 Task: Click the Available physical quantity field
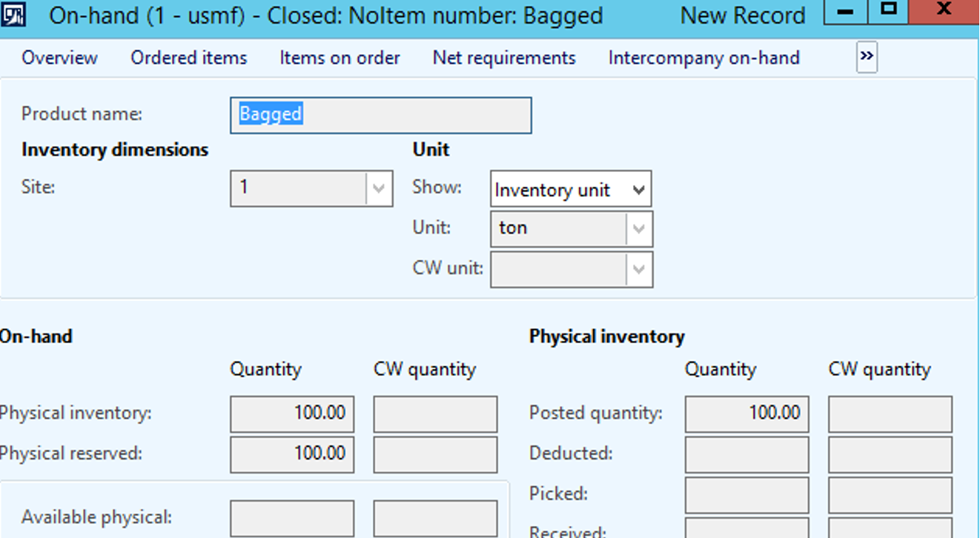click(x=292, y=517)
